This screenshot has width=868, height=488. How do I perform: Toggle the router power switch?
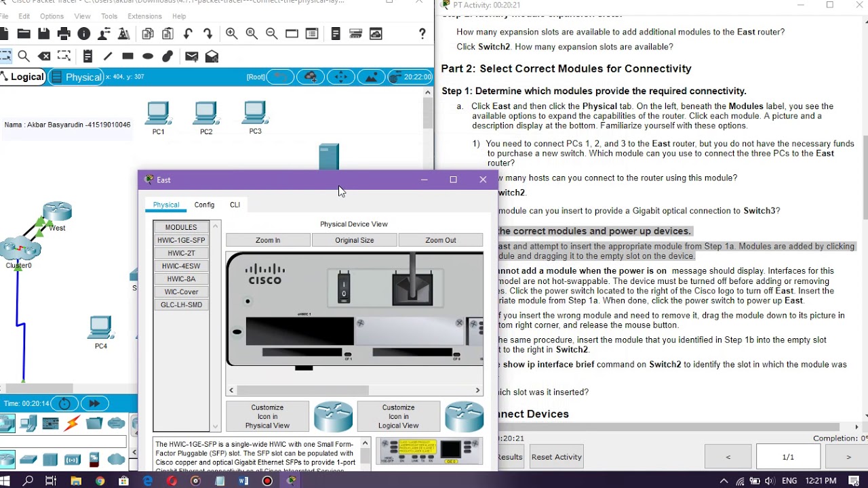(344, 288)
